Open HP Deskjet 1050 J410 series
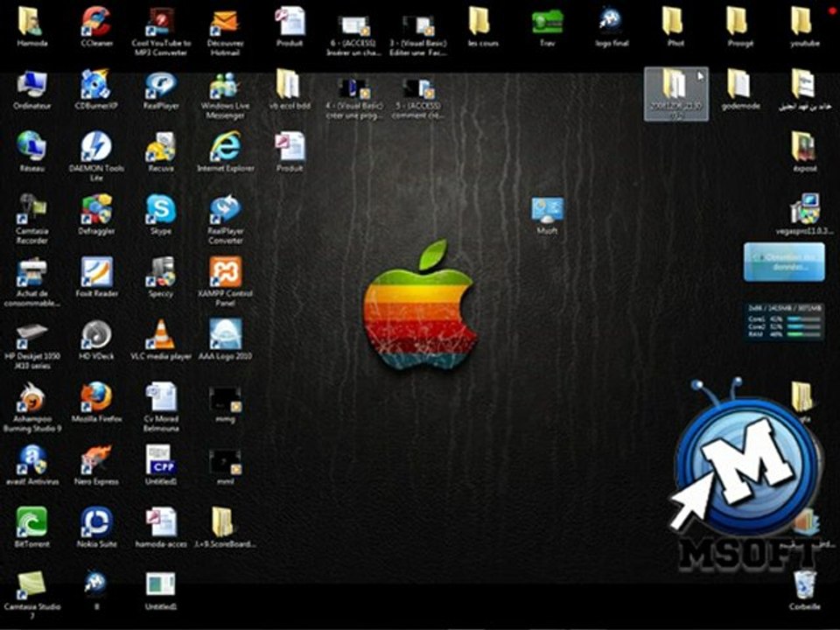840x630 pixels. pos(32,345)
